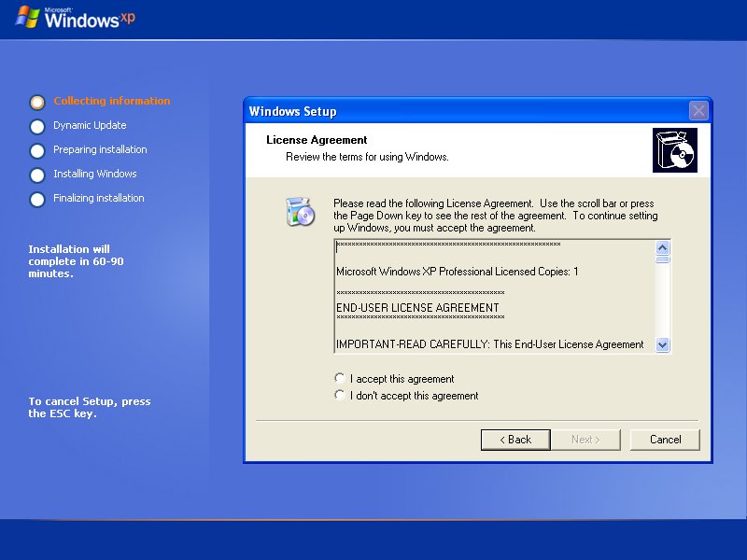Screen dimensions: 747x560
Task: Click the Finalizing installation step bullet
Action: (x=37, y=200)
